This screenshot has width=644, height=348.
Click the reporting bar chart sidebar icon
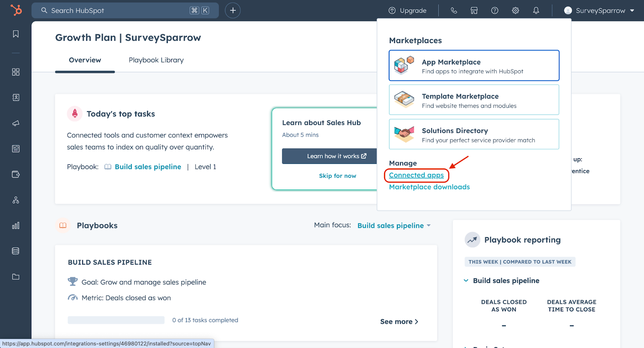tap(16, 226)
